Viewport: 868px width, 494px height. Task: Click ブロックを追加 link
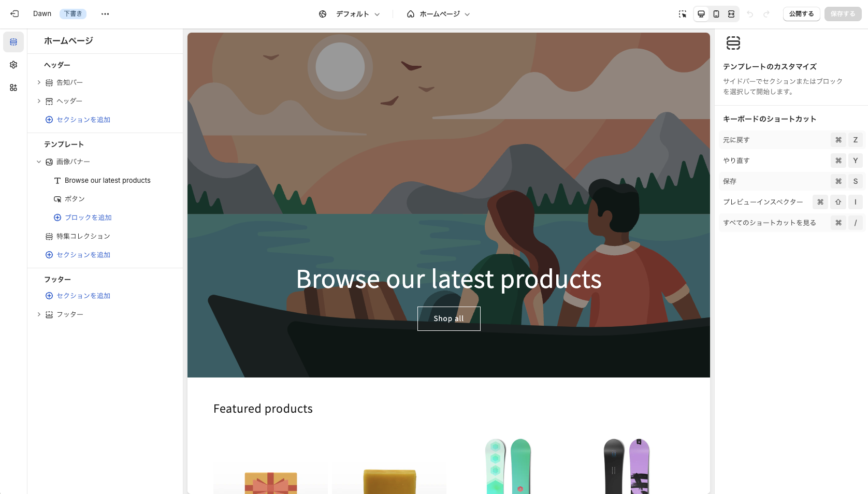tap(88, 217)
